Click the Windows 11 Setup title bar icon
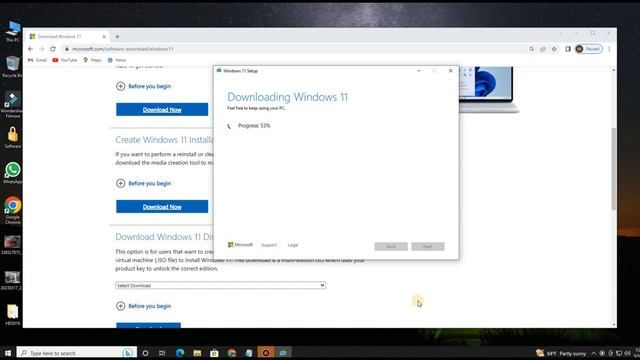The image size is (640, 360). (219, 70)
